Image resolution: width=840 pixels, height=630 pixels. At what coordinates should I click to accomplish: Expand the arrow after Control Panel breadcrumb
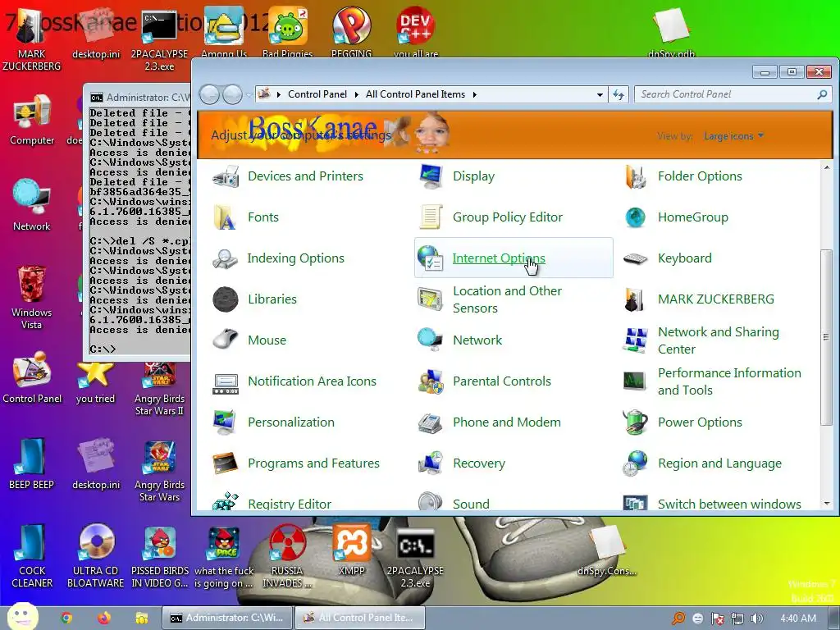coord(356,95)
